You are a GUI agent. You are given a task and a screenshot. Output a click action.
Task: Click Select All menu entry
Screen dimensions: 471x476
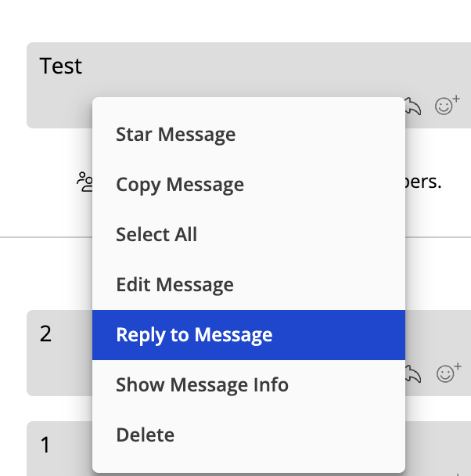[x=249, y=234]
